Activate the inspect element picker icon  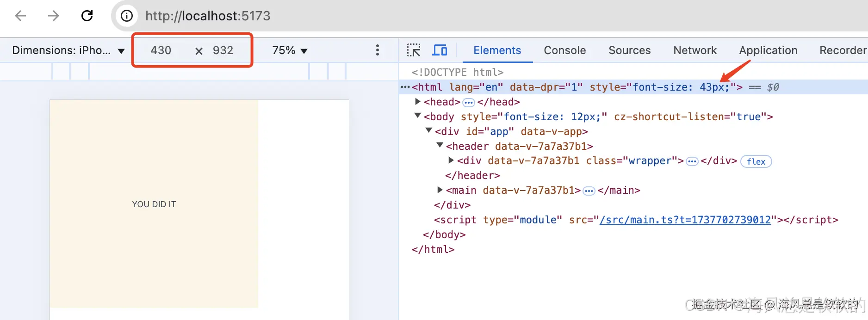414,50
